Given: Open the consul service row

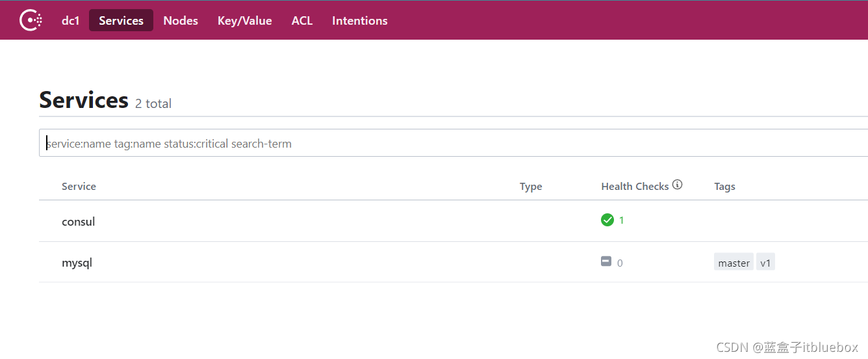Looking at the screenshot, I should (x=453, y=221).
